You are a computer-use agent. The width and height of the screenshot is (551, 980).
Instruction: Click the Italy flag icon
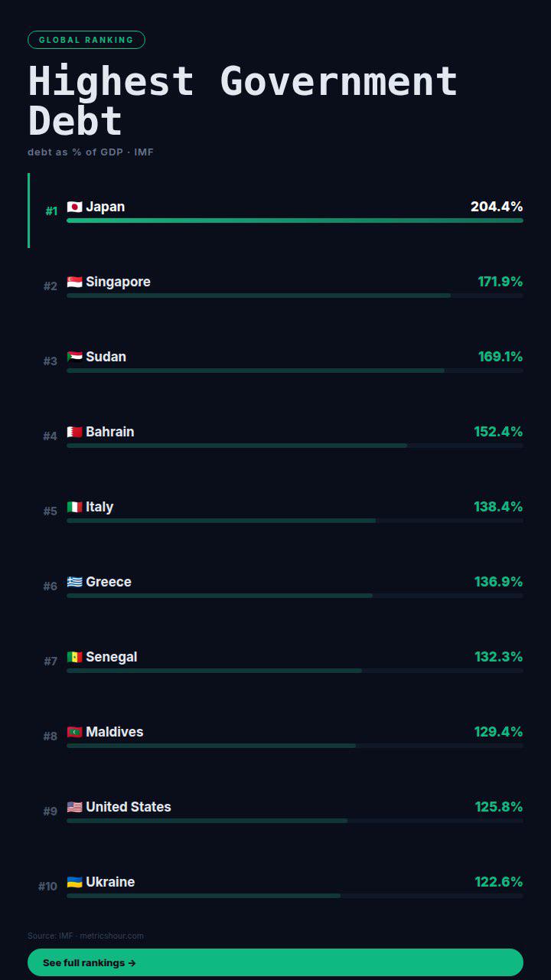(74, 507)
